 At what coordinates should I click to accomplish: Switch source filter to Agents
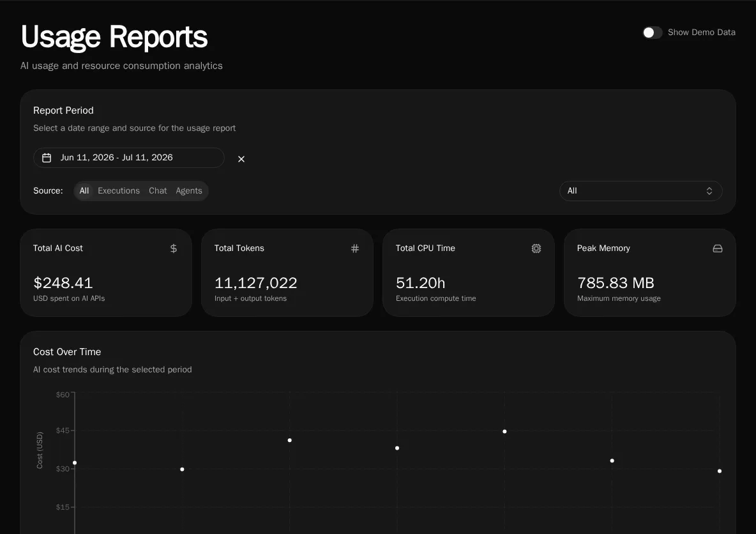click(x=189, y=190)
